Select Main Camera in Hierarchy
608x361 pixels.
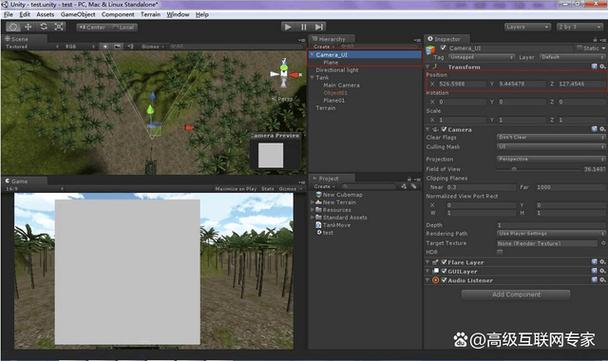(341, 85)
